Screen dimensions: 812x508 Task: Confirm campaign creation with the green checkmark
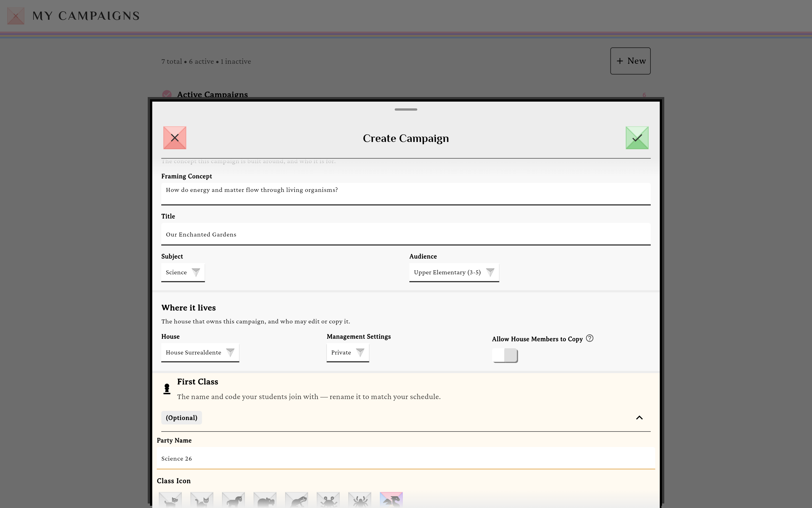click(637, 138)
